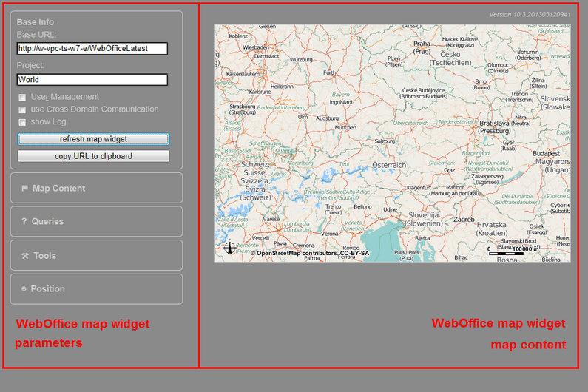Viewport: 588px width, 392px height.
Task: Click Salzburg on the map
Action: [x=385, y=141]
